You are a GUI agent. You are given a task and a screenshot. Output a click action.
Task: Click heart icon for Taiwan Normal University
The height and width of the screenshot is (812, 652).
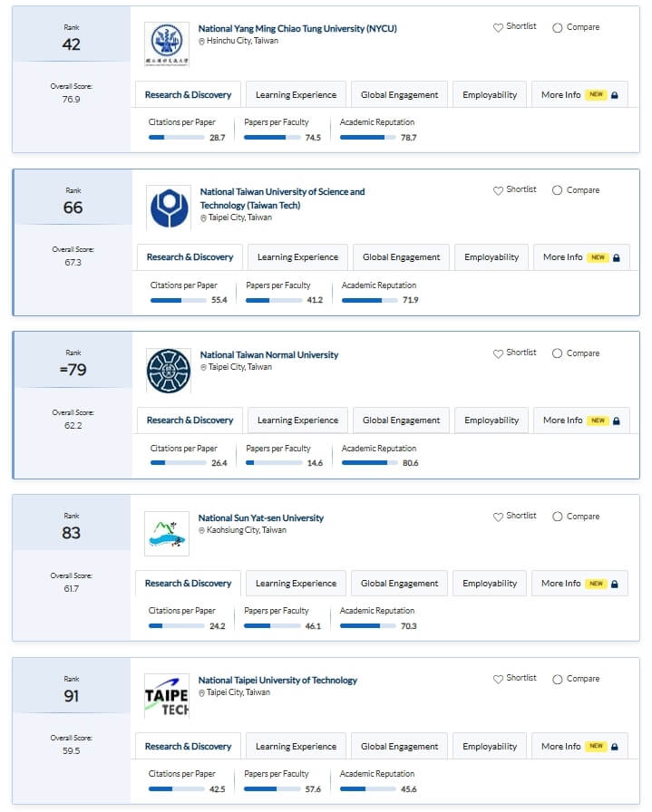click(498, 353)
